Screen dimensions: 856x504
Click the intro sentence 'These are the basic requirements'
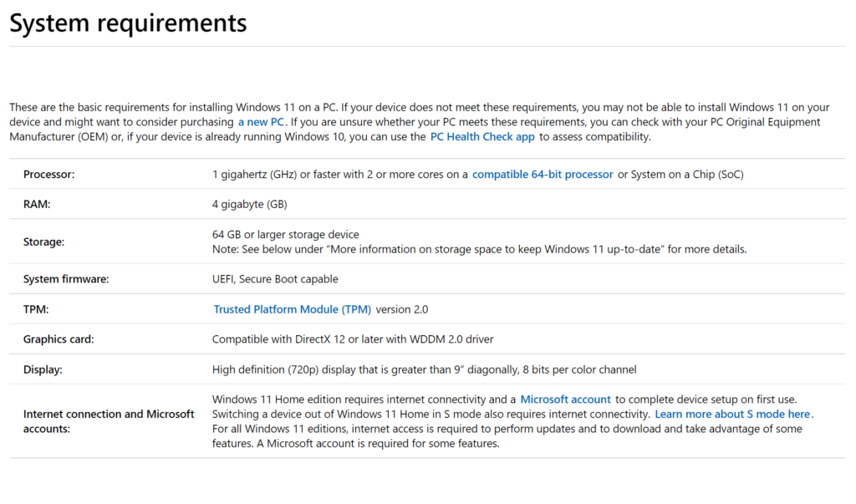174,107
